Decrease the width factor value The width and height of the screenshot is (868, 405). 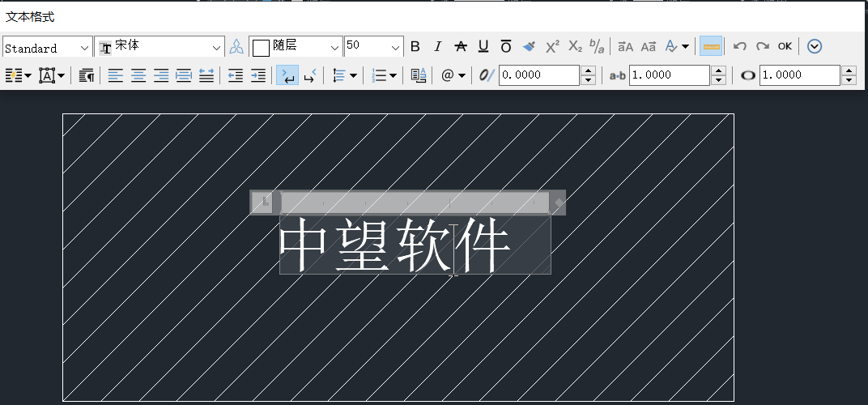849,80
